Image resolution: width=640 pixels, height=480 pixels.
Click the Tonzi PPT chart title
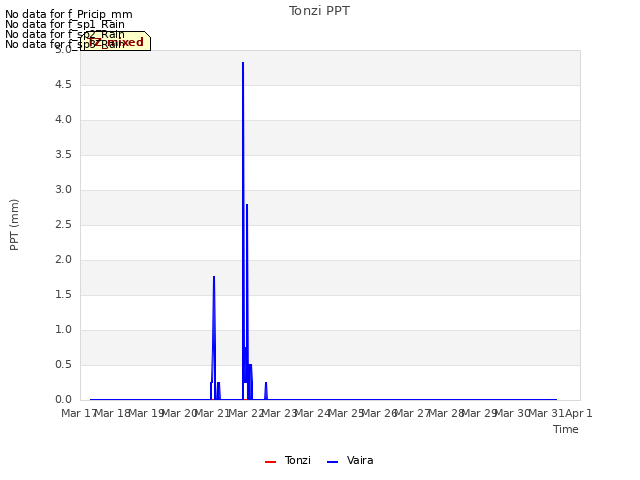tap(319, 11)
